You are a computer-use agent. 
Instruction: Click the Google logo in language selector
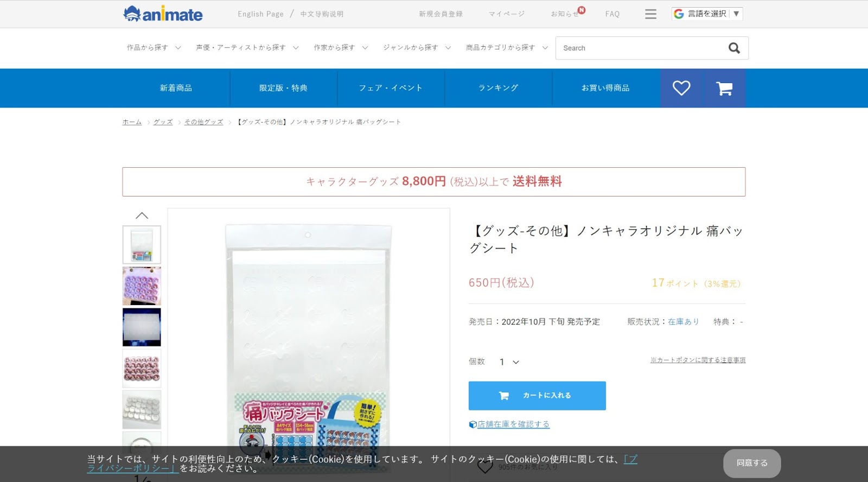pos(679,14)
